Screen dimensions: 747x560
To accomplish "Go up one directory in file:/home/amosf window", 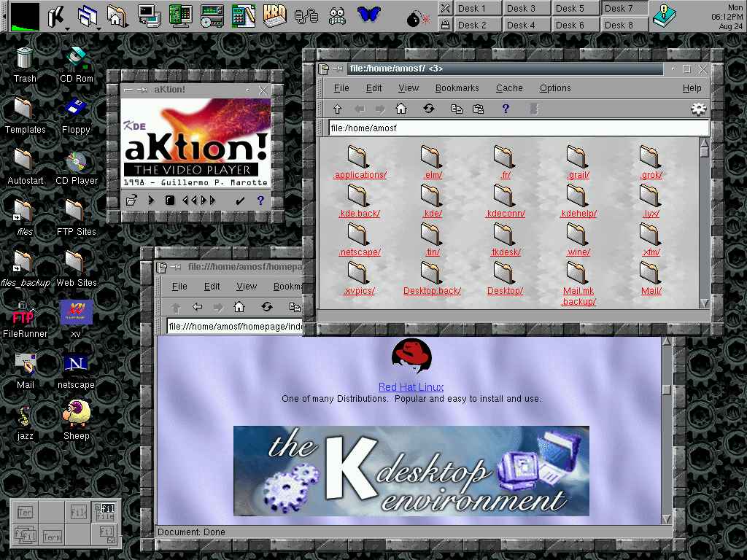I will click(x=337, y=109).
